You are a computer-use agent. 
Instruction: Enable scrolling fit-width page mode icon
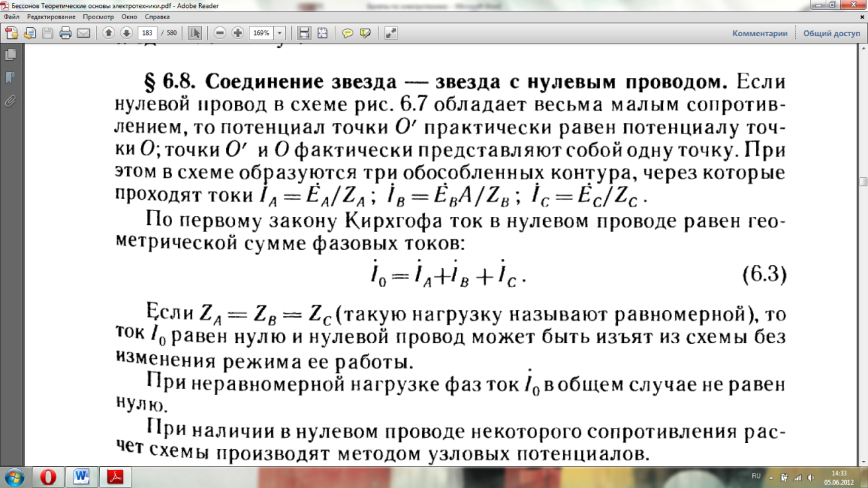click(x=304, y=33)
